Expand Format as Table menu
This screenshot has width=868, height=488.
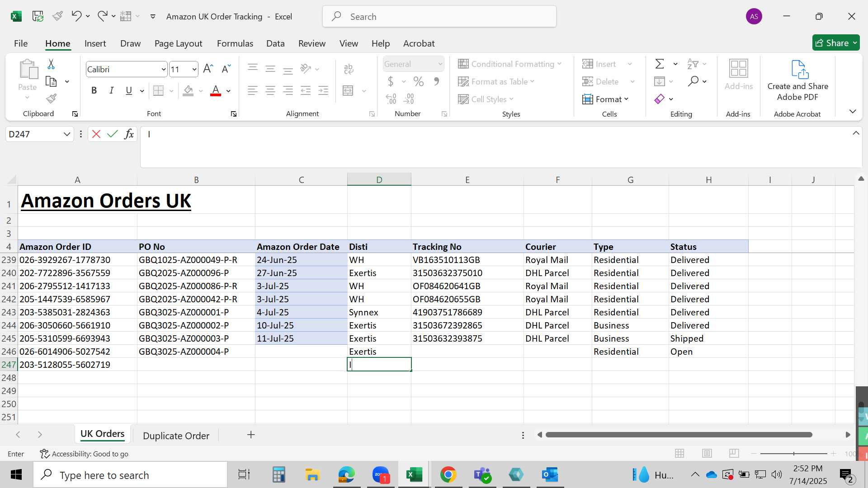click(x=496, y=82)
